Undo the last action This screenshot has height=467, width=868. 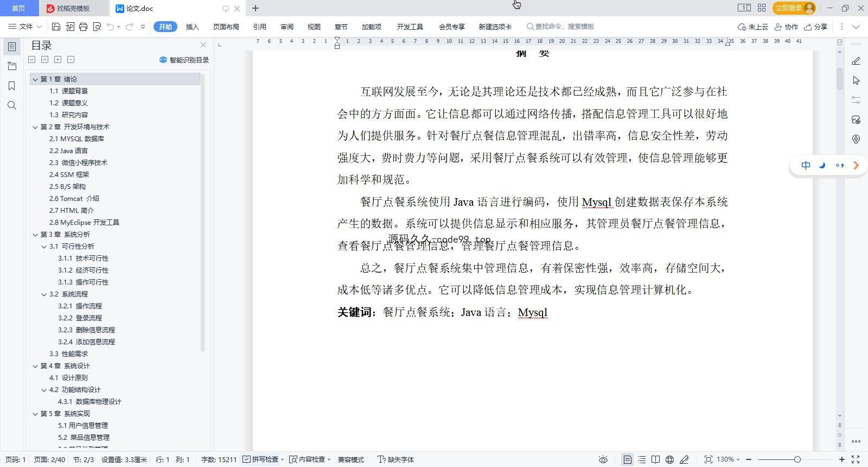110,27
